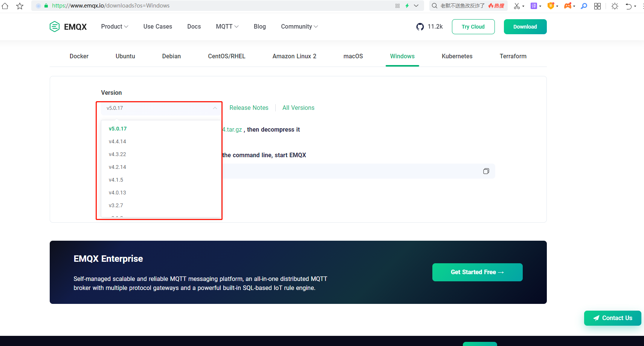Select version v5.0.17 in list
Viewport: 644px width, 346px height.
tap(161, 129)
